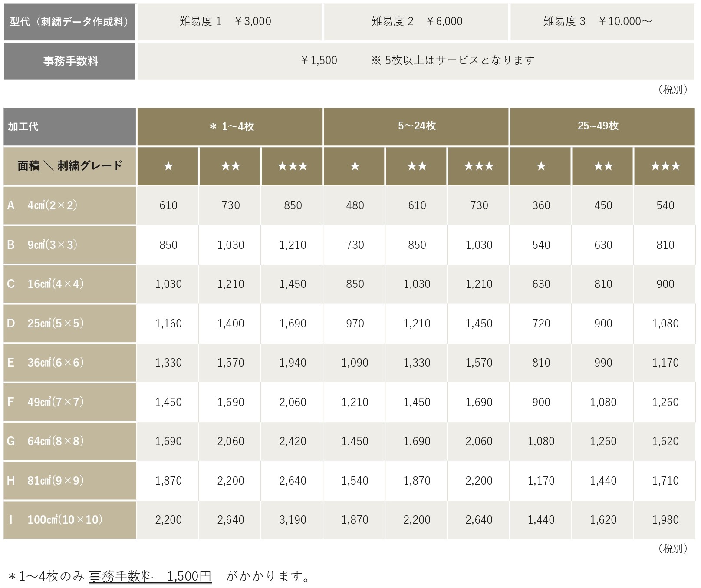701x588 pixels.
Task: Select the 25~49枚 quantity column header
Action: point(602,126)
